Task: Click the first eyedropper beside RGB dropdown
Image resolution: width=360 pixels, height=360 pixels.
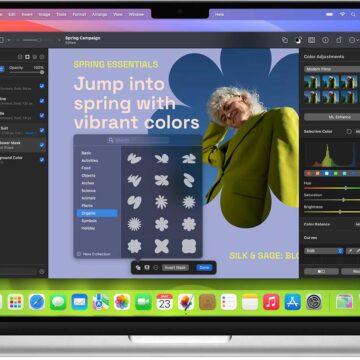Action: 350,251
